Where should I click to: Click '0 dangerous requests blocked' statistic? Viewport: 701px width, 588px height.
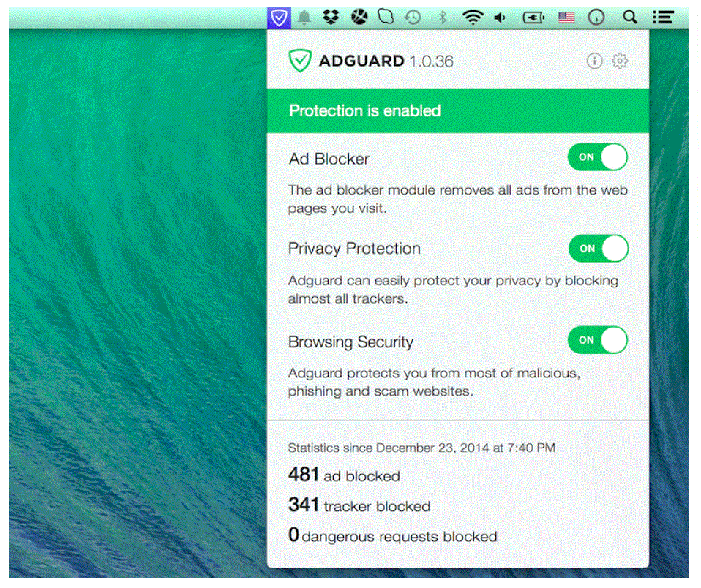point(393,535)
